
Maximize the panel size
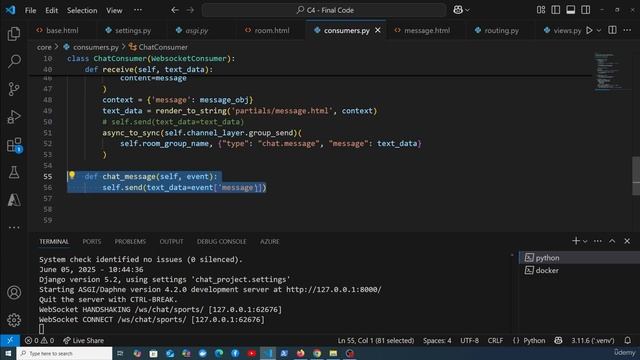click(612, 241)
